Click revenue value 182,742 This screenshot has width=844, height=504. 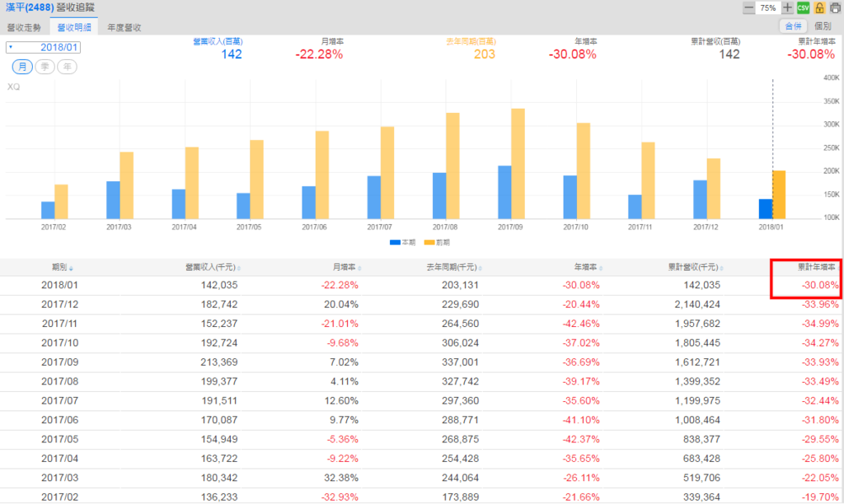[x=219, y=305]
